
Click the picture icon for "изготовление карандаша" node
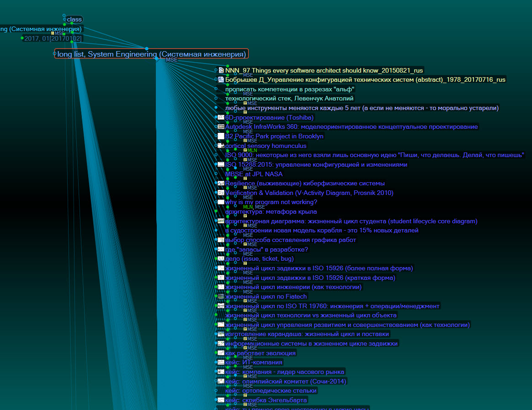tap(221, 334)
